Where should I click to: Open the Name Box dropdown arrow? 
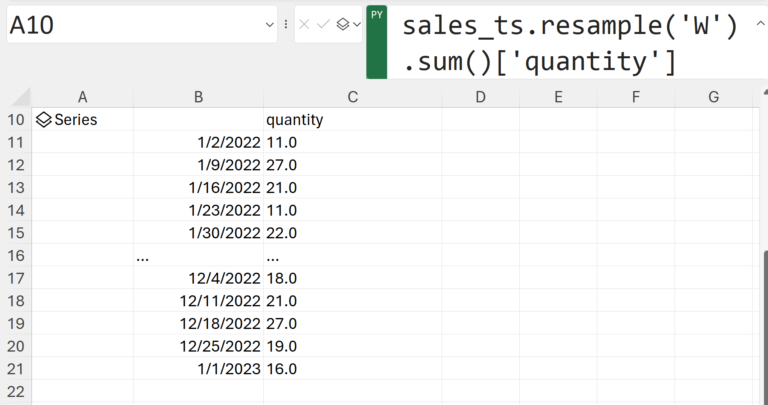point(269,24)
